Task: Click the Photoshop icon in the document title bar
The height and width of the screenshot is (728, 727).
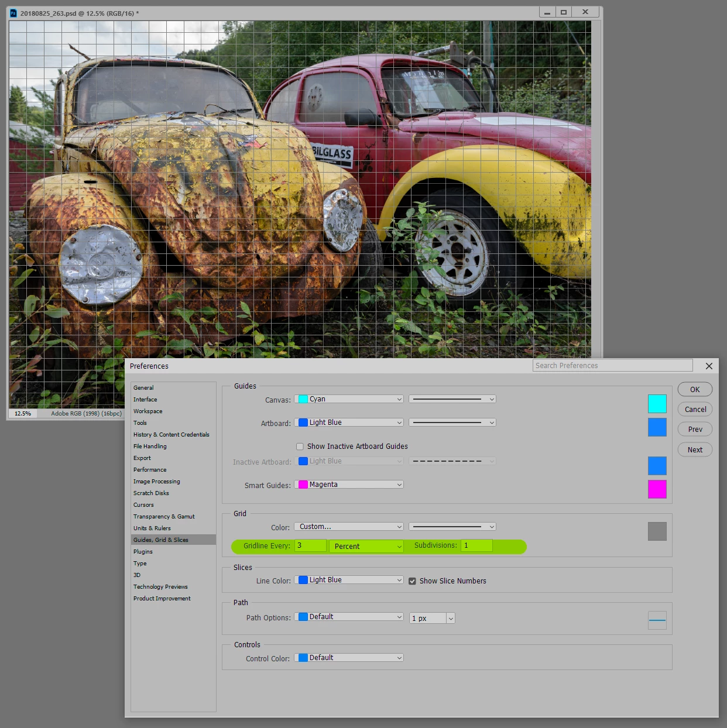Action: (x=13, y=13)
